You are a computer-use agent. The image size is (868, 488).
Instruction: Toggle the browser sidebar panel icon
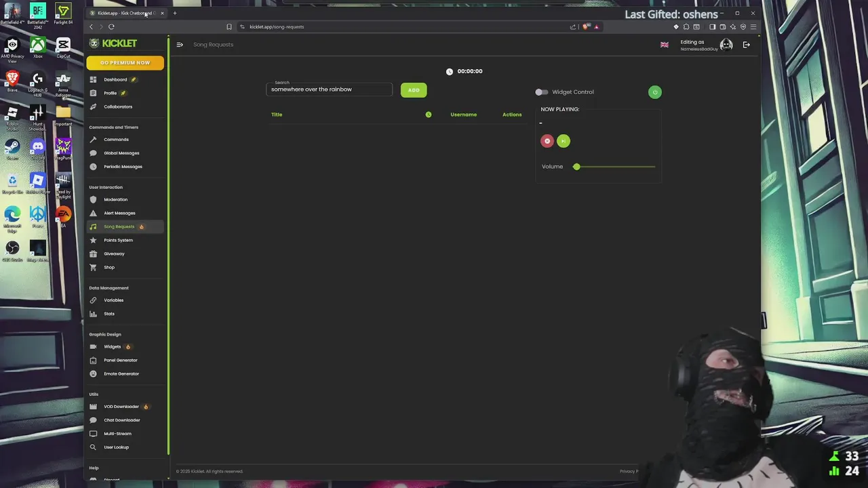click(712, 26)
